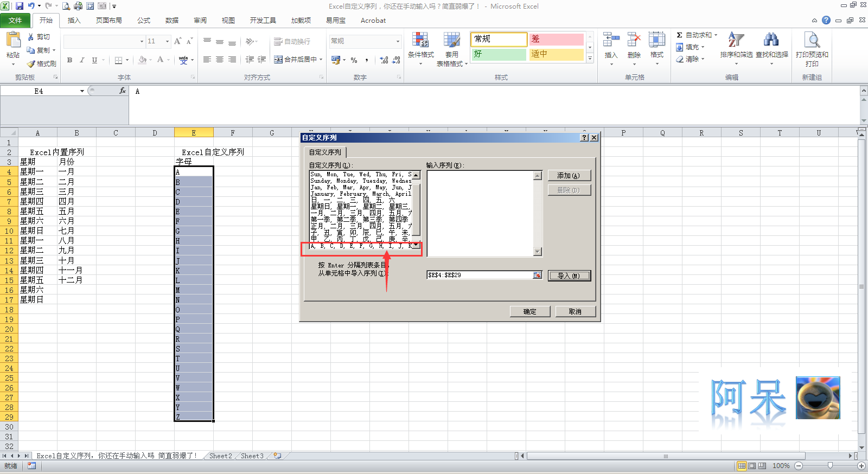This screenshot has width=868, height=474.
Task: Click the percent style button
Action: coord(354,60)
